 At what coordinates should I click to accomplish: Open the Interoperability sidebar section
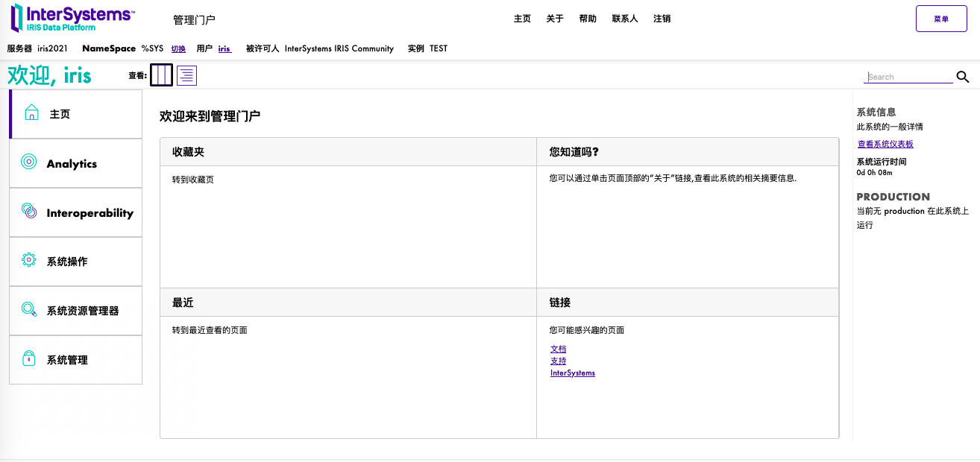pyautogui.click(x=28, y=212)
